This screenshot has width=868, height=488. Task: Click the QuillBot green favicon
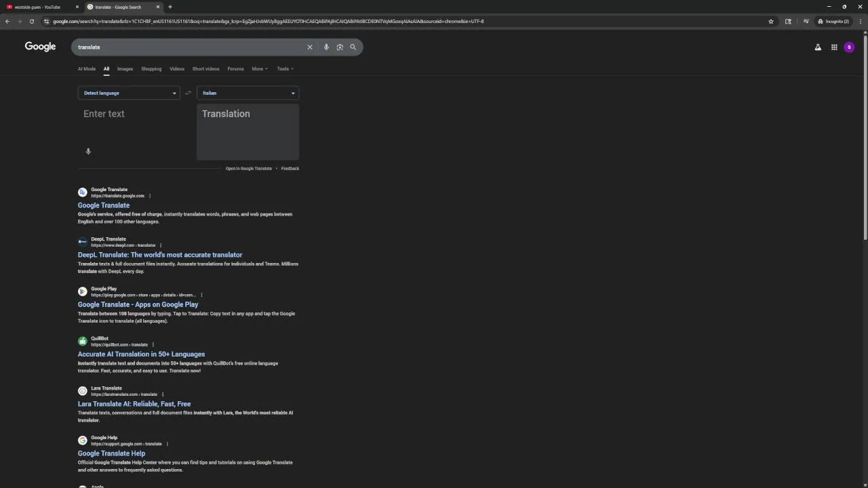click(x=82, y=341)
